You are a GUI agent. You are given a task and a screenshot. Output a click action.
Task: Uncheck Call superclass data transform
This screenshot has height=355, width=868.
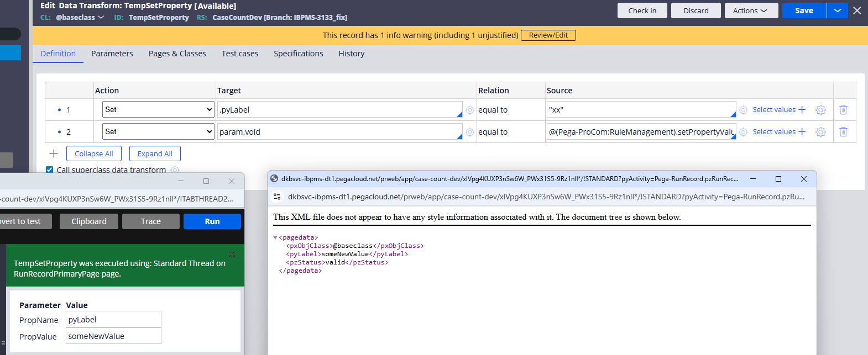[50, 169]
